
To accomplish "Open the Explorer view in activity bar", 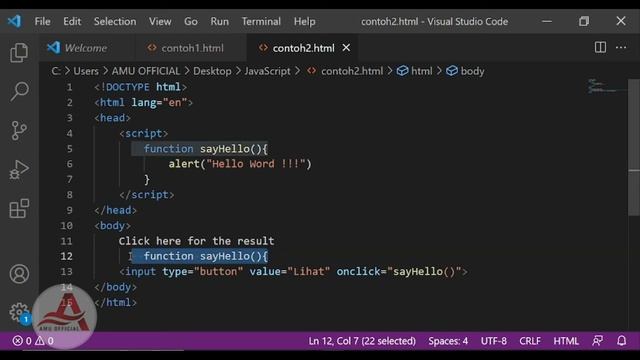I will [19, 52].
